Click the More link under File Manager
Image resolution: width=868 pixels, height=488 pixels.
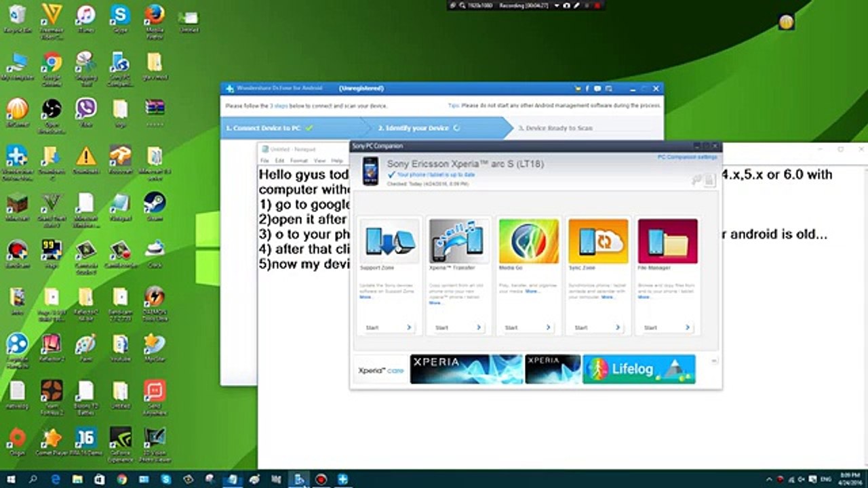(x=644, y=297)
